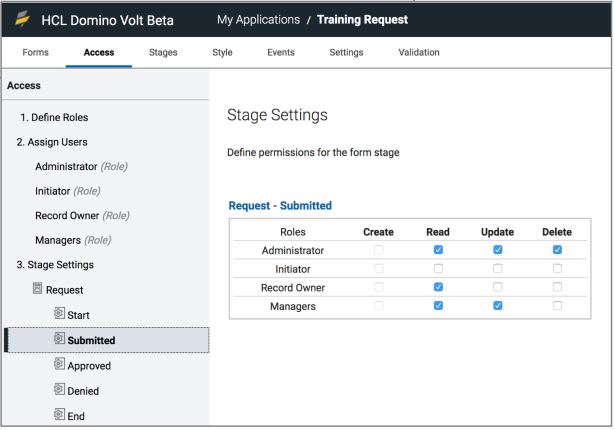This screenshot has width=615, height=430.
Task: Click the End stage icon
Action: [59, 414]
